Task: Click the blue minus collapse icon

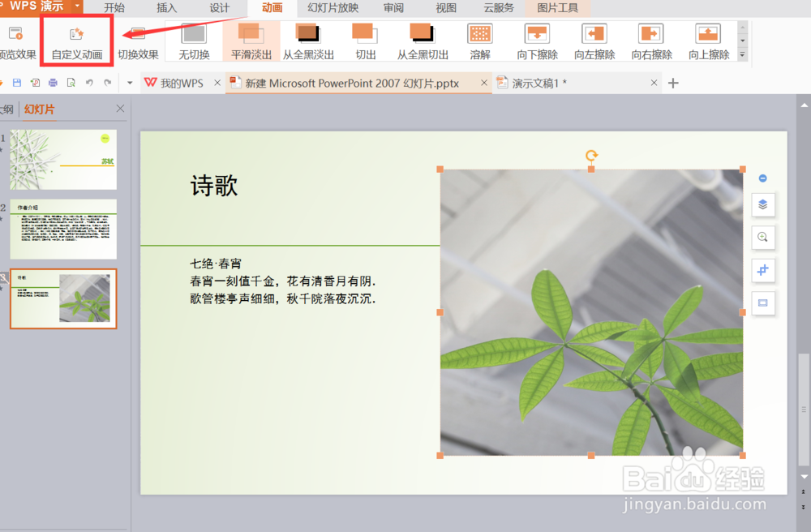Action: click(762, 178)
